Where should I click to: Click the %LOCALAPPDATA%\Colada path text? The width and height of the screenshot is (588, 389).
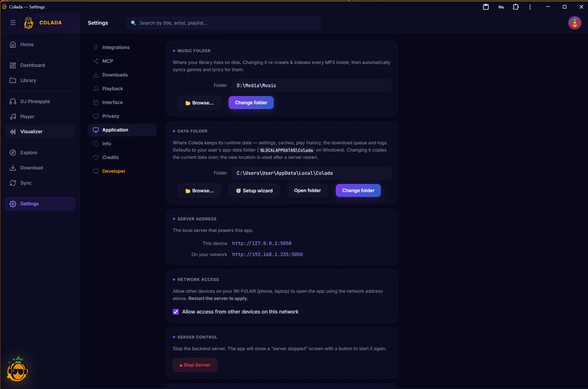pyautogui.click(x=287, y=150)
